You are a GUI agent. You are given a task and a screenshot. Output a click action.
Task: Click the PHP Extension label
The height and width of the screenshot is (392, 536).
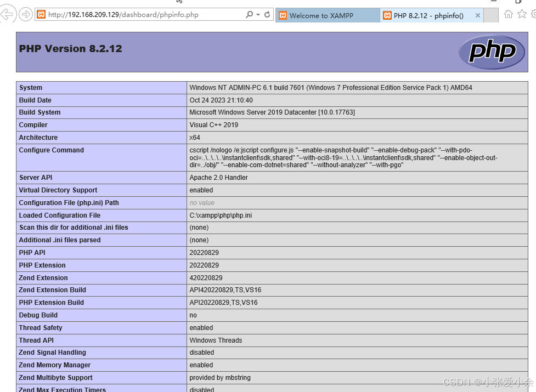pos(42,265)
